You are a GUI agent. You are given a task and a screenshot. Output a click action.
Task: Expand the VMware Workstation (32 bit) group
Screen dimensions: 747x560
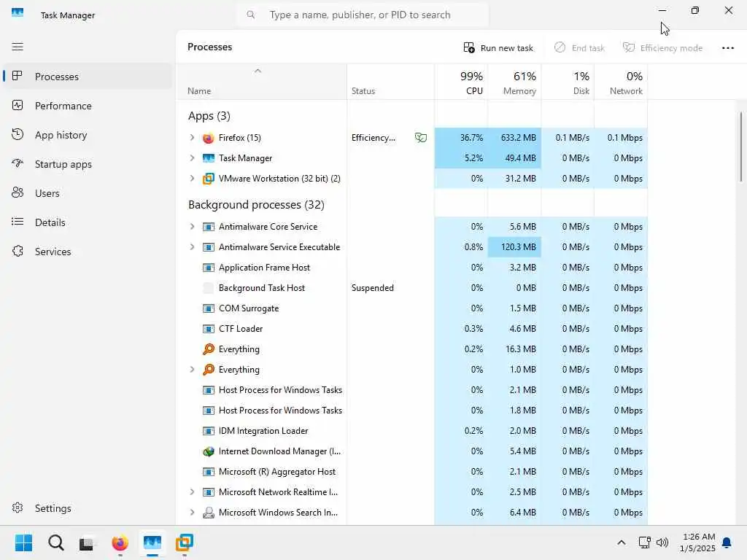pyautogui.click(x=192, y=179)
